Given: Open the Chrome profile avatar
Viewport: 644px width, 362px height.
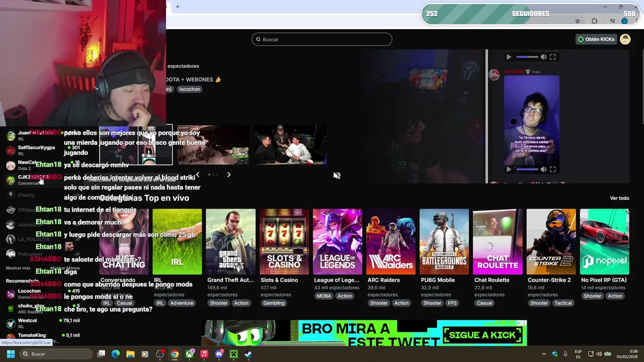Looking at the screenshot, I should tap(624, 21).
